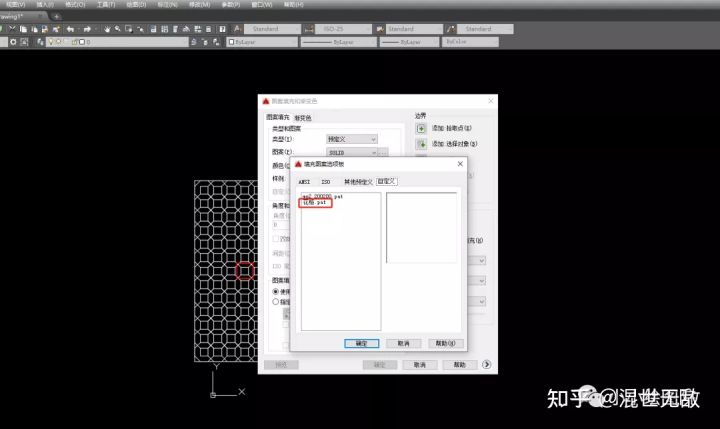Click the expand arrow at hatch dialog bottom
Image resolution: width=720 pixels, height=429 pixels.
pos(486,364)
